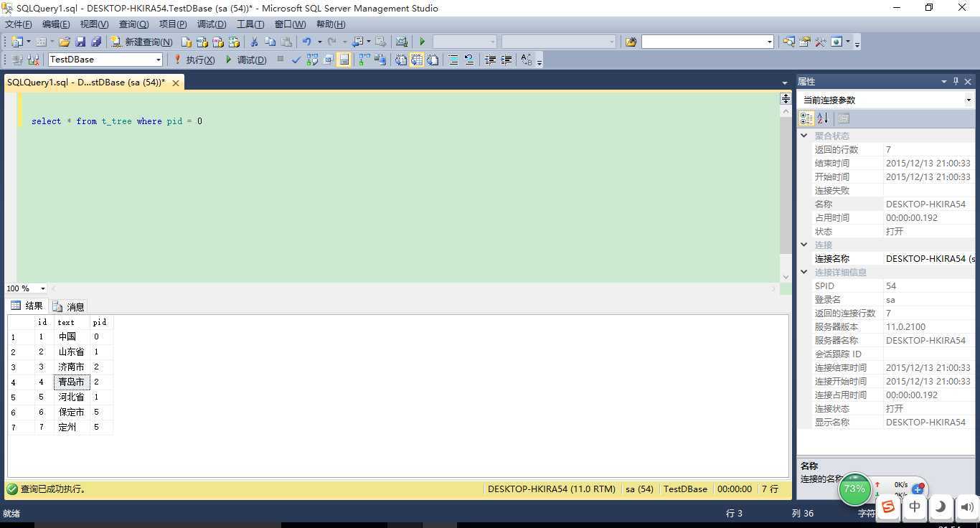Image resolution: width=980 pixels, height=528 pixels.
Task: Cut selected text with the scissors icon
Action: point(254,42)
